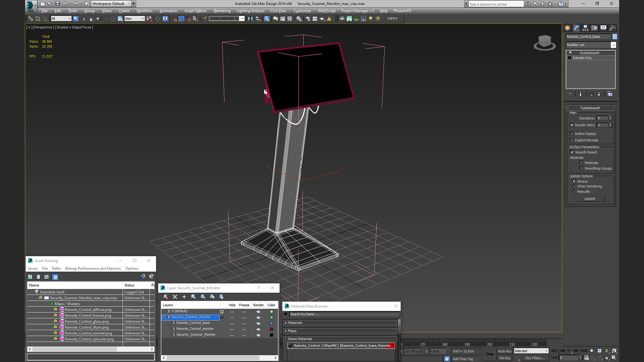Image resolution: width=644 pixels, height=362 pixels.
Task: Open Paths menu in Asset Tracking
Action: [x=56, y=268]
